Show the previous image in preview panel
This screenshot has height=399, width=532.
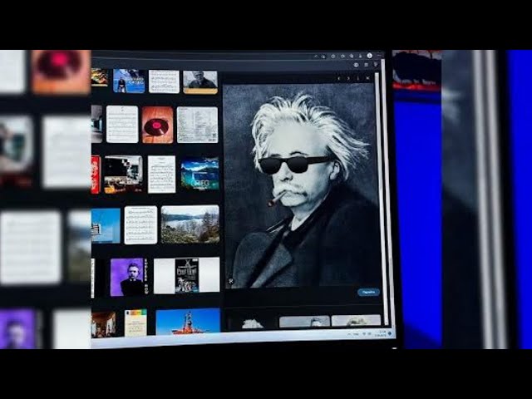pos(338,78)
